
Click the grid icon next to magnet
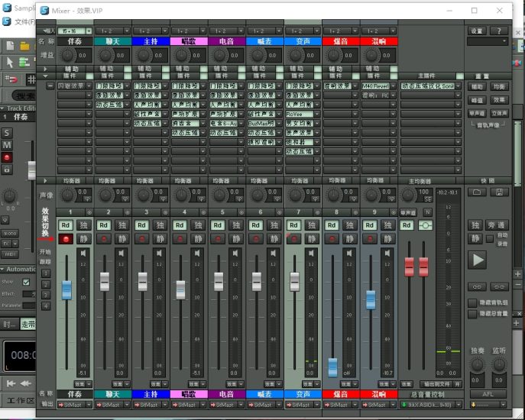click(31, 79)
